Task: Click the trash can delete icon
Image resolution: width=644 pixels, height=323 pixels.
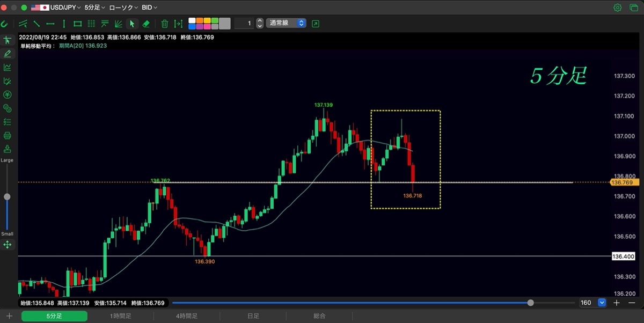Action: [x=165, y=24]
